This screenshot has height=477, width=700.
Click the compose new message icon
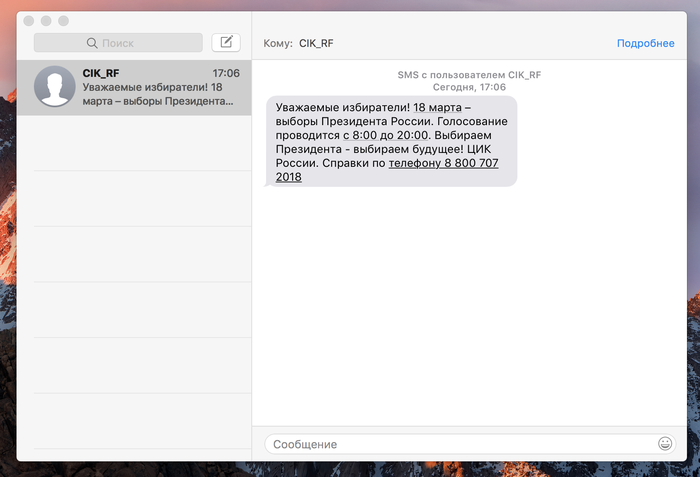point(226,42)
